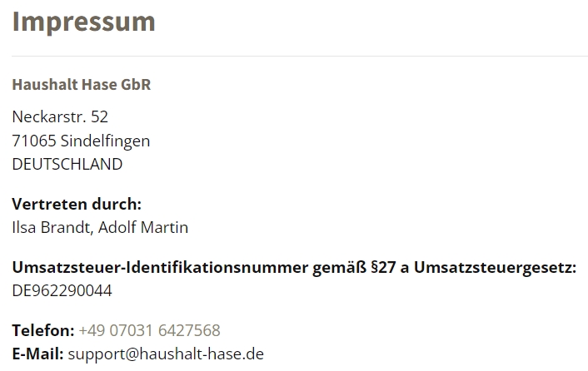588x371 pixels.
Task: Click the Haushalt Hase GbR company name
Action: pos(82,85)
